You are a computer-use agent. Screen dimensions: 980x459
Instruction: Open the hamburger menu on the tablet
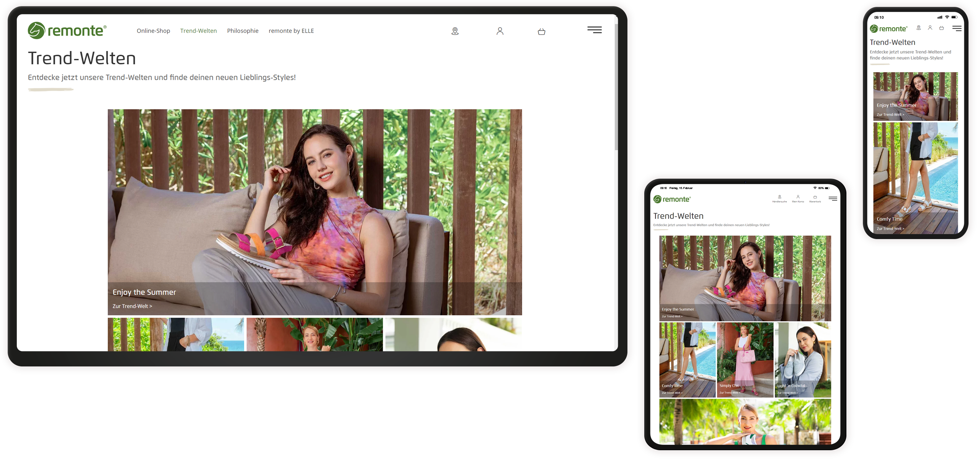point(833,199)
